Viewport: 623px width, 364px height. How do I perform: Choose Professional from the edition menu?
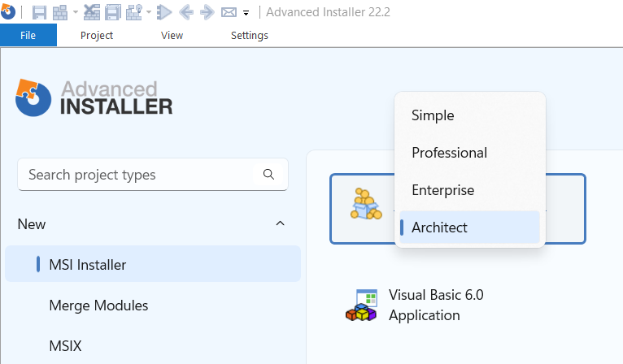469,153
